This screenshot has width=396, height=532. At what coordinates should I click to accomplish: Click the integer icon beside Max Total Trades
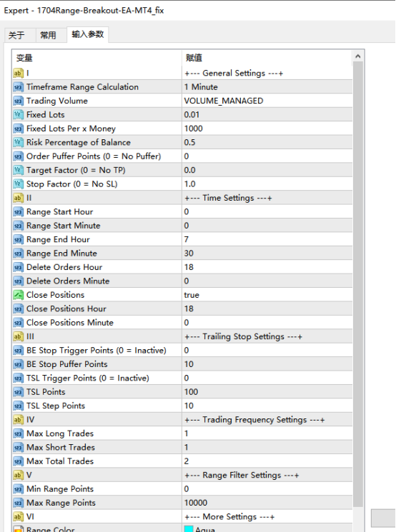click(18, 461)
